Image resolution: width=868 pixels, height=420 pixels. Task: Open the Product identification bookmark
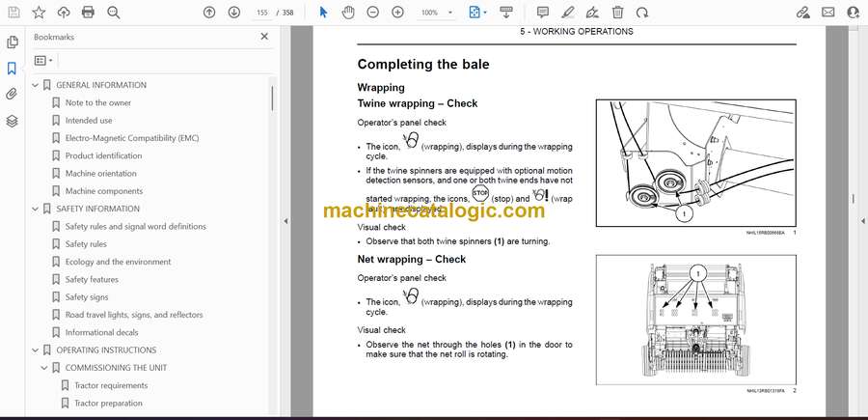(103, 155)
